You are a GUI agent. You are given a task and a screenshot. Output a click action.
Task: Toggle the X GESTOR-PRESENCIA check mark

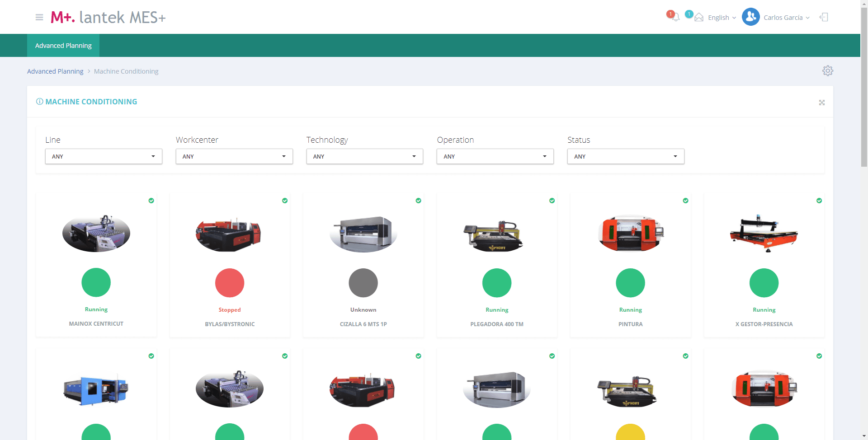pyautogui.click(x=819, y=201)
